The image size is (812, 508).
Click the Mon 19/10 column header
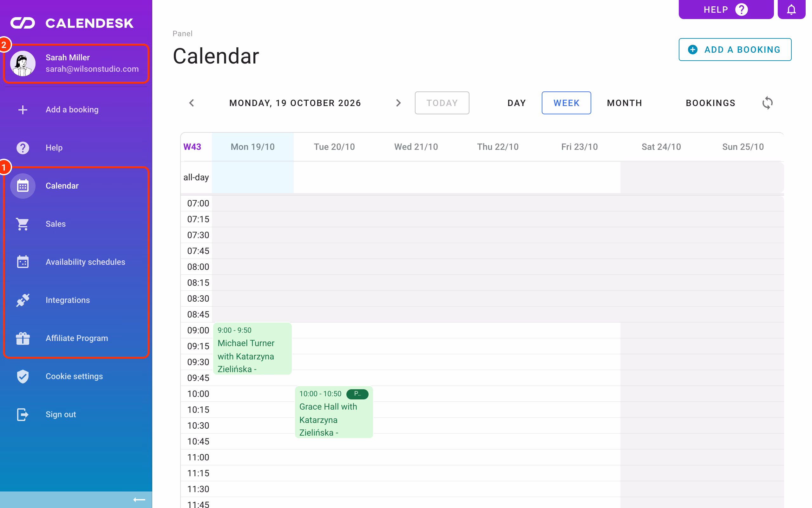(253, 147)
